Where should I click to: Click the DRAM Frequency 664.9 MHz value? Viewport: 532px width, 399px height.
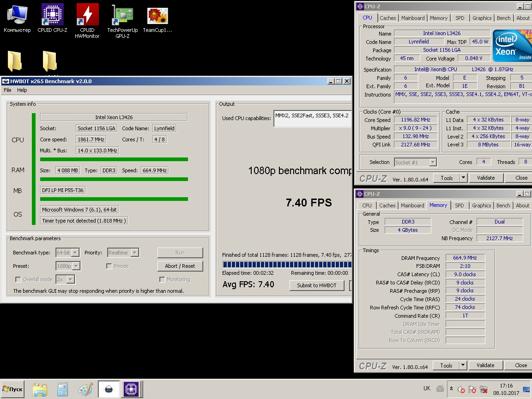coord(465,258)
